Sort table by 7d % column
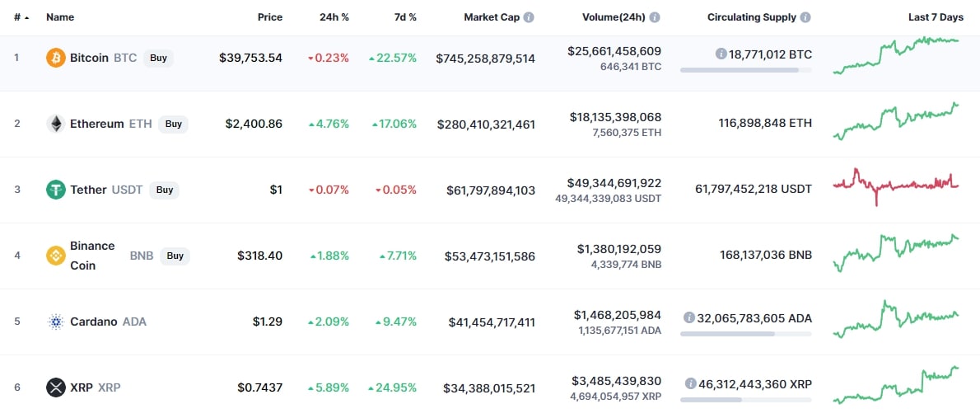The height and width of the screenshot is (418, 980). (404, 17)
